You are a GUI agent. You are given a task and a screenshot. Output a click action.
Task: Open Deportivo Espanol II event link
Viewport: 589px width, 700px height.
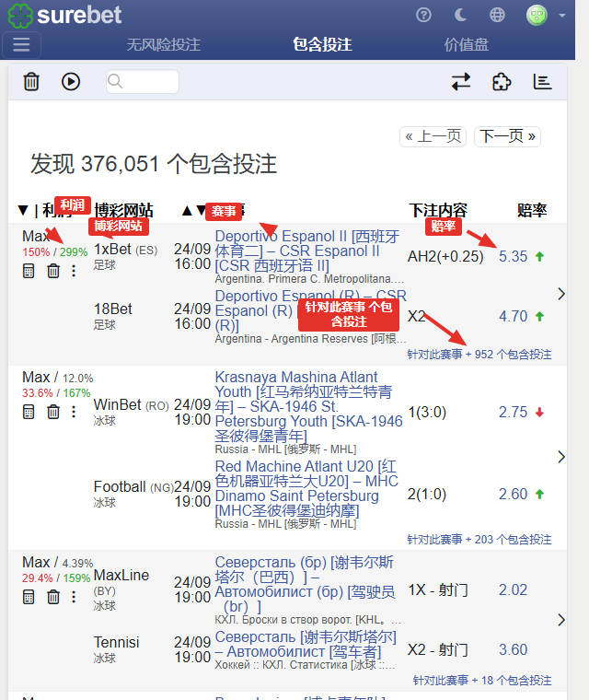click(307, 251)
